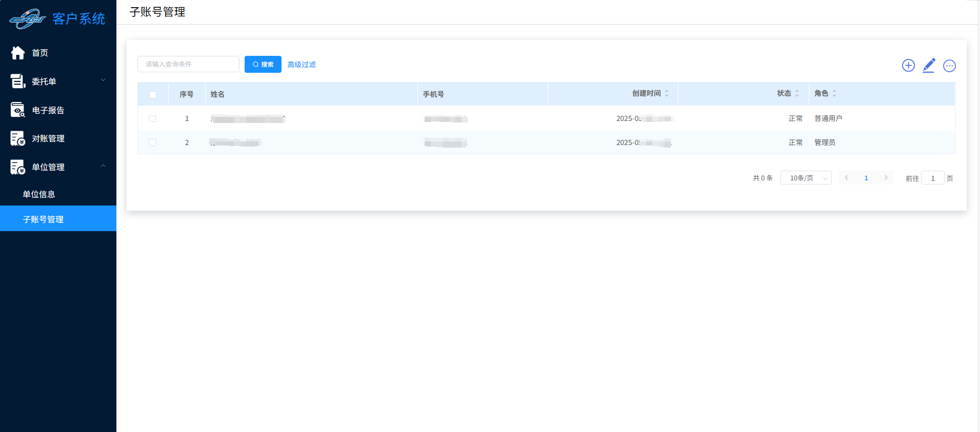Viewport: 980px width, 432px height.
Task: Open the 10条/页 page size dropdown
Action: (x=806, y=178)
